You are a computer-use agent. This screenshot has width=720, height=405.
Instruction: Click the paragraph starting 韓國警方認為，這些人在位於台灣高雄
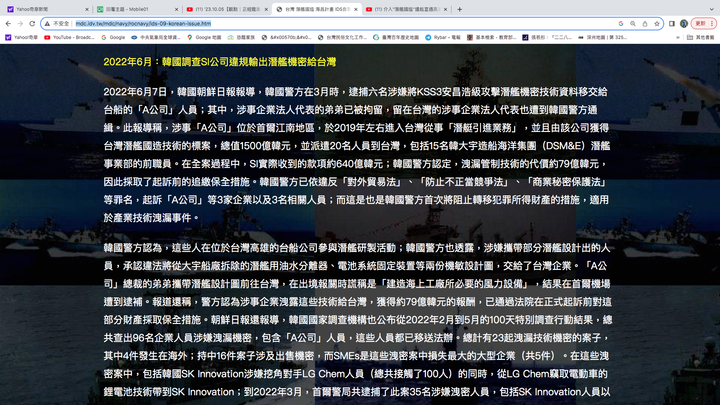pos(358,320)
